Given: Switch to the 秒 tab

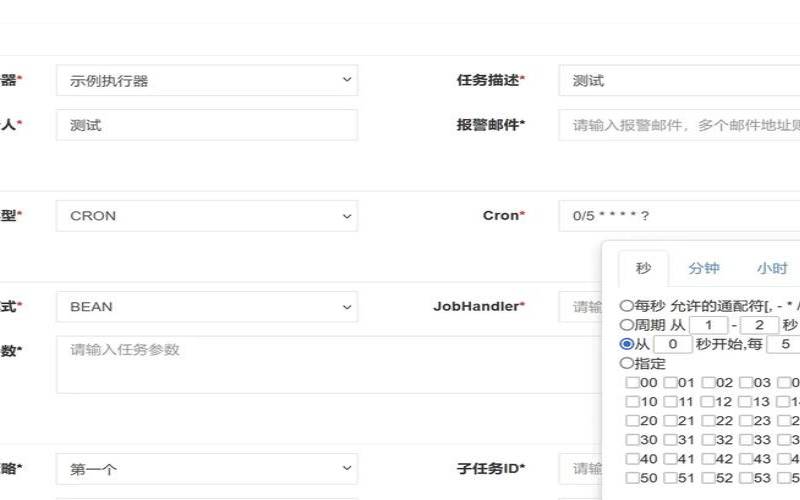Looking at the screenshot, I should click(x=643, y=268).
